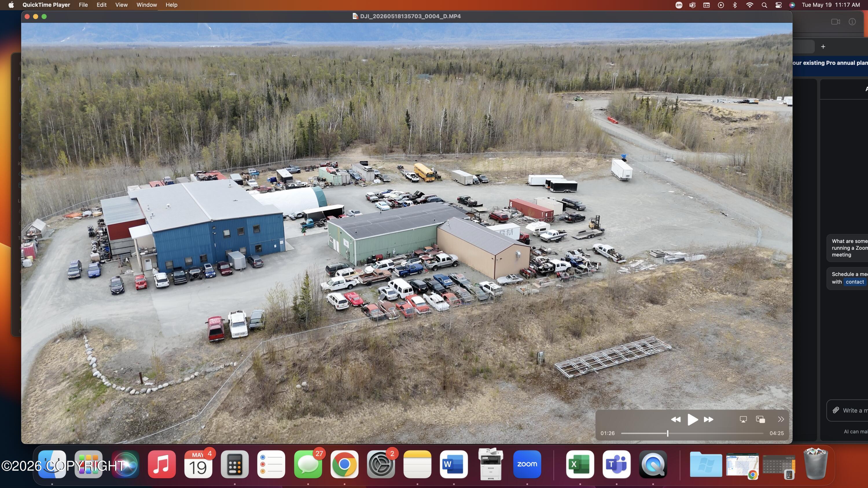Click the rewind button in playback controls
The width and height of the screenshot is (868, 488).
point(675,419)
